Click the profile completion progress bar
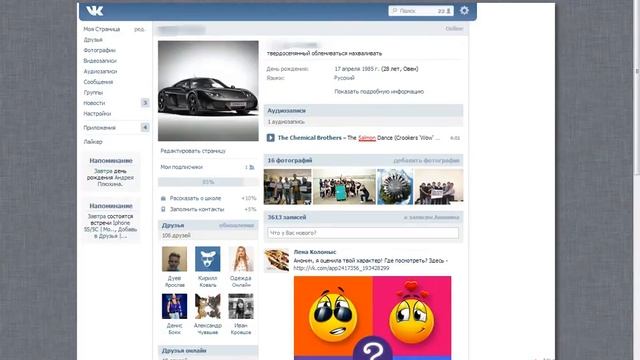This screenshot has height=360, width=640. click(208, 182)
